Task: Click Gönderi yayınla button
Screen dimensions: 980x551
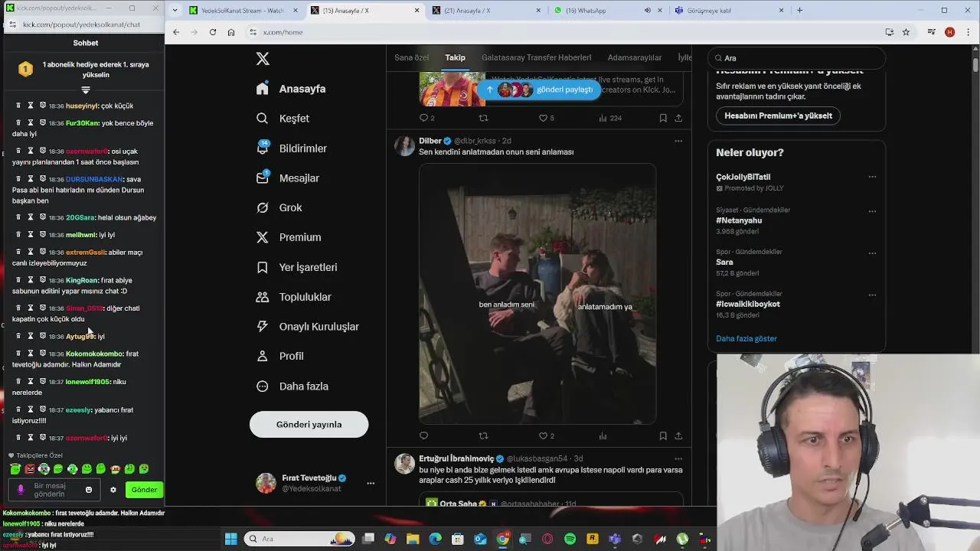Action: [x=309, y=425]
